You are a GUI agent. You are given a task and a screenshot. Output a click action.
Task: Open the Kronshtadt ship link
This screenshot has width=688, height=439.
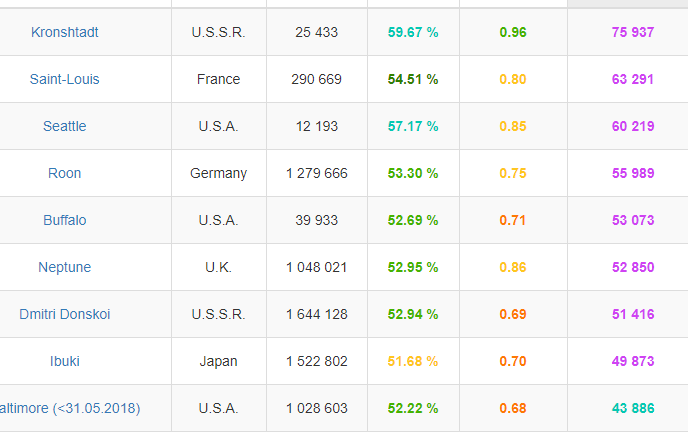pos(65,32)
